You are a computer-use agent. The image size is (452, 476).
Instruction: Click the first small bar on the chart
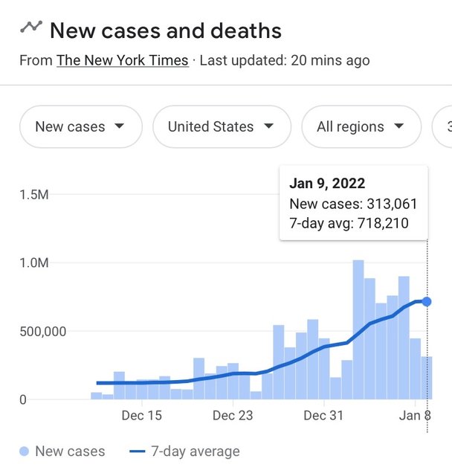tap(96, 396)
